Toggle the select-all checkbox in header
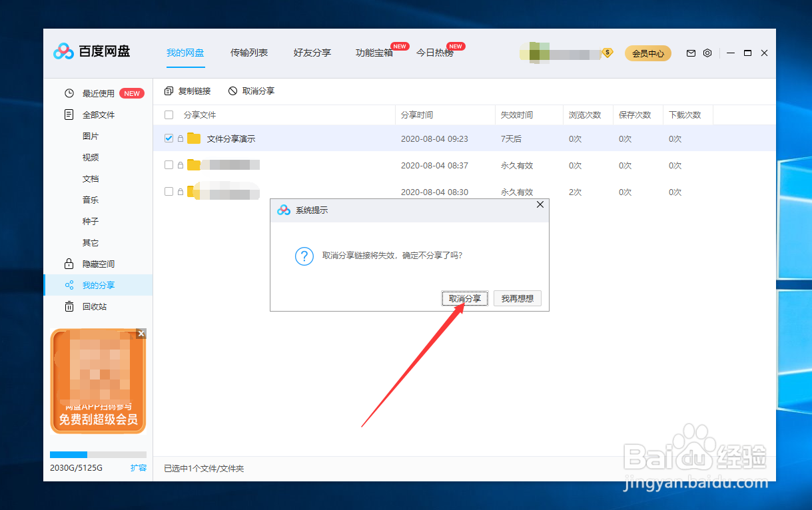The image size is (812, 510). click(x=169, y=115)
